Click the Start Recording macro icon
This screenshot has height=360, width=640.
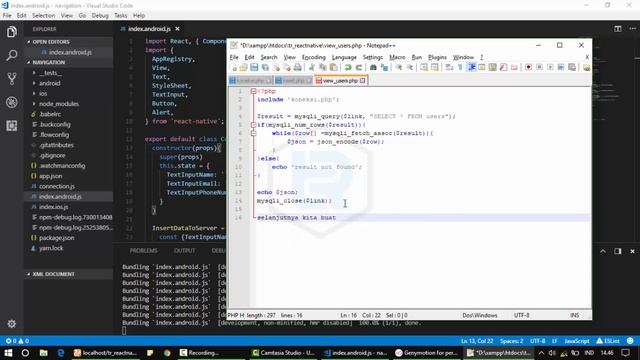click(x=528, y=67)
